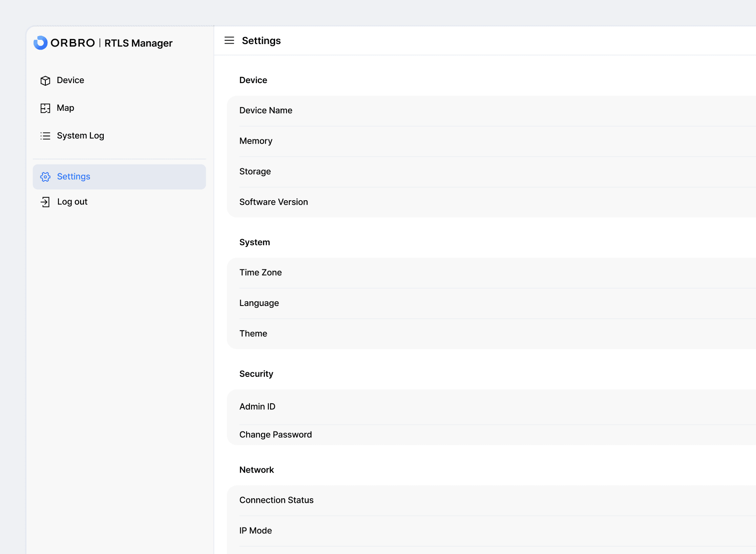
Task: Open the Device menu item
Action: (71, 80)
